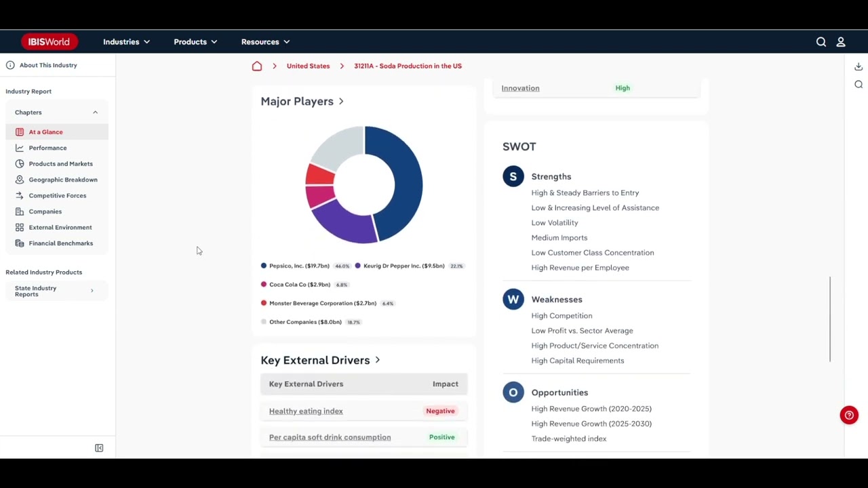Open the Products dropdown menu

(195, 42)
